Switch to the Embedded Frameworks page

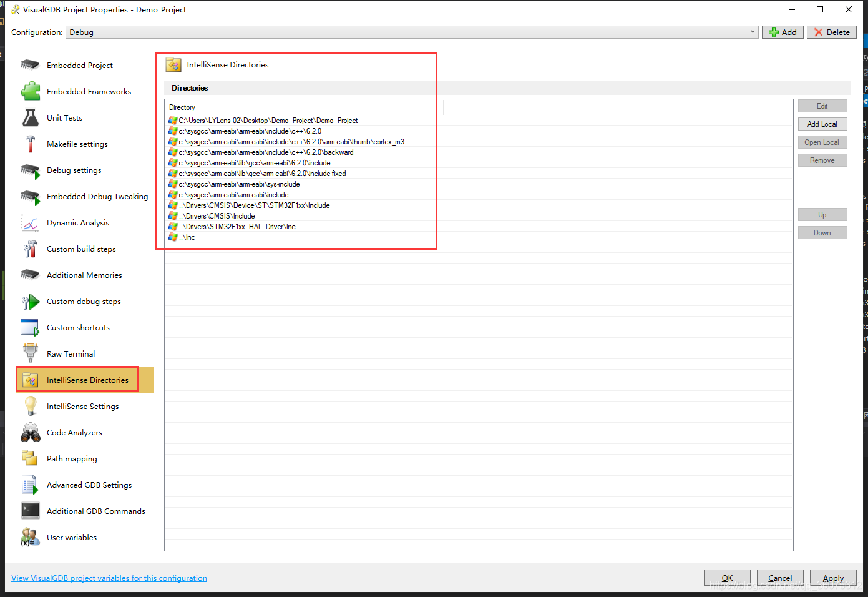[89, 91]
